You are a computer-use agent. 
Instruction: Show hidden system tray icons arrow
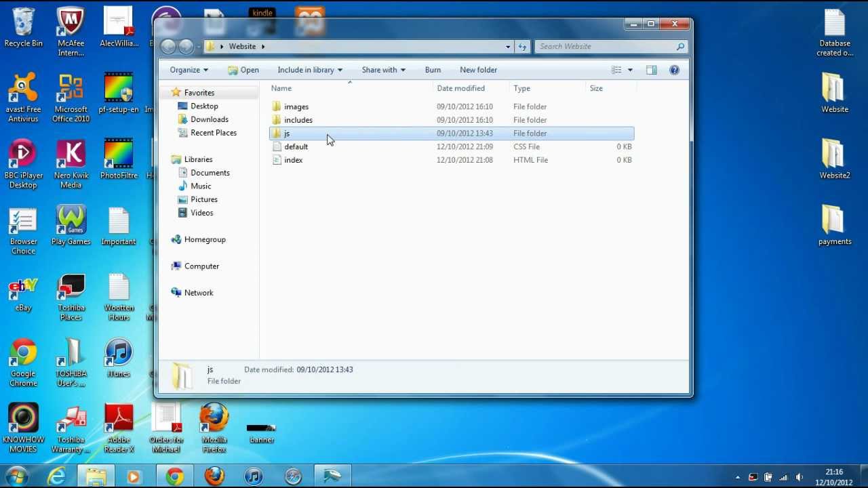pyautogui.click(x=738, y=477)
